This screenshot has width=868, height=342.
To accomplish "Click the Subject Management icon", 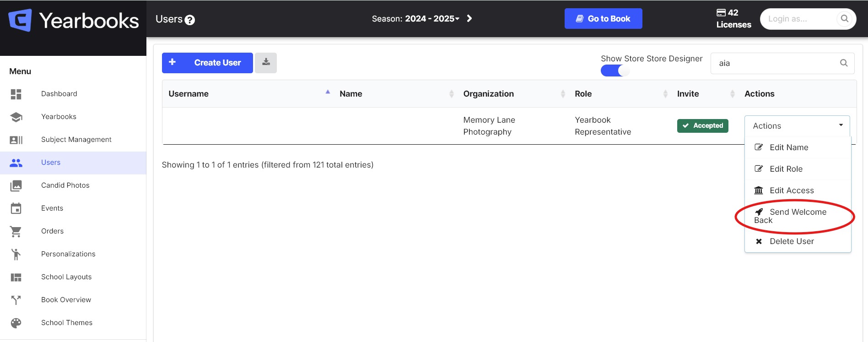I will coord(16,140).
